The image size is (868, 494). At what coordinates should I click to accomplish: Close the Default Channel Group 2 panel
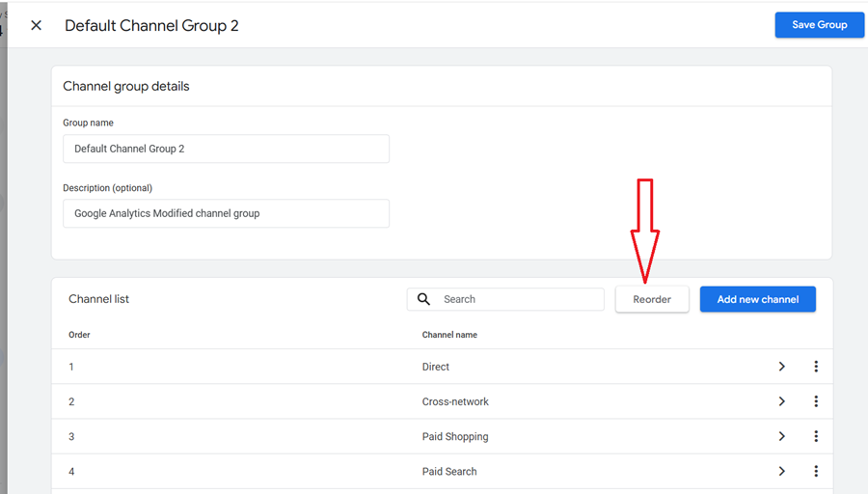click(36, 25)
